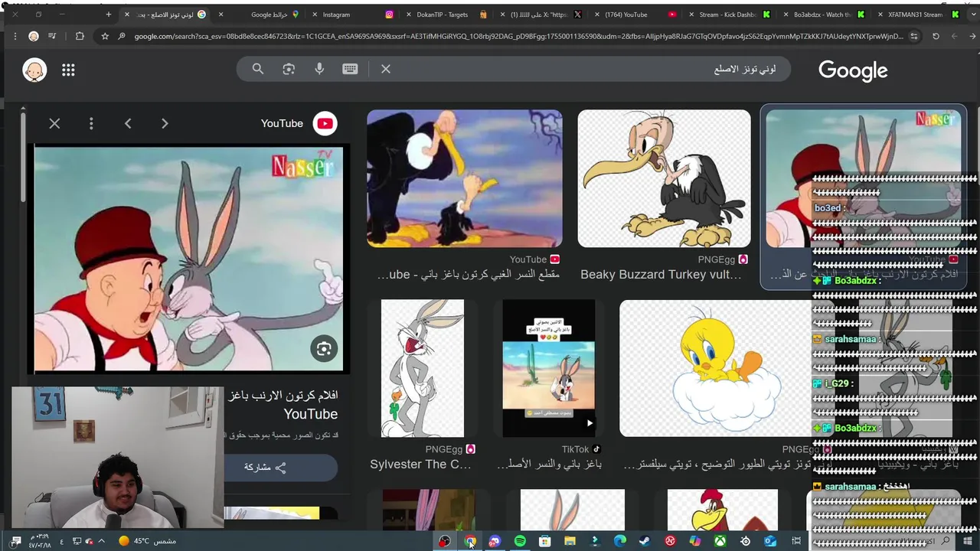Open the media control toolbar icon
This screenshot has height=551, width=980.
(52, 36)
